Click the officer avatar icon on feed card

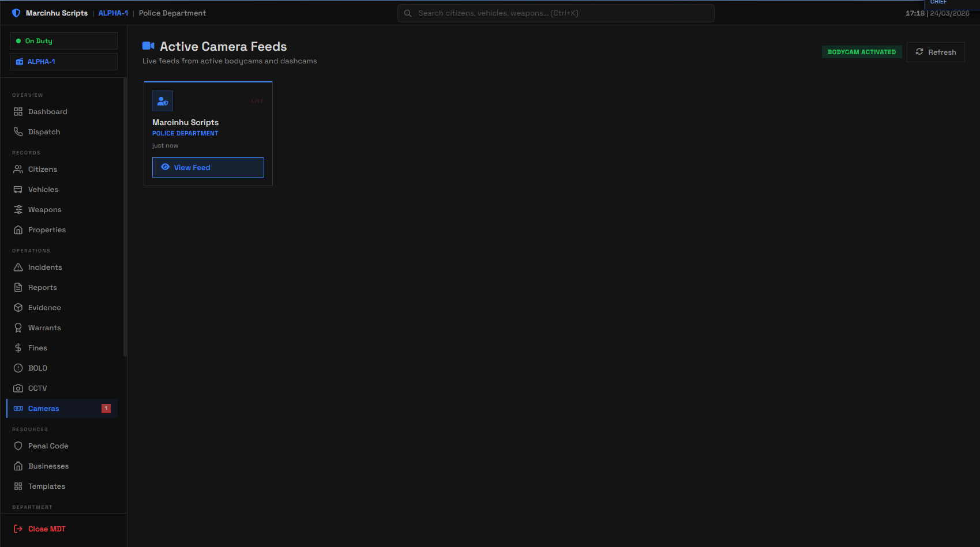[x=163, y=101]
